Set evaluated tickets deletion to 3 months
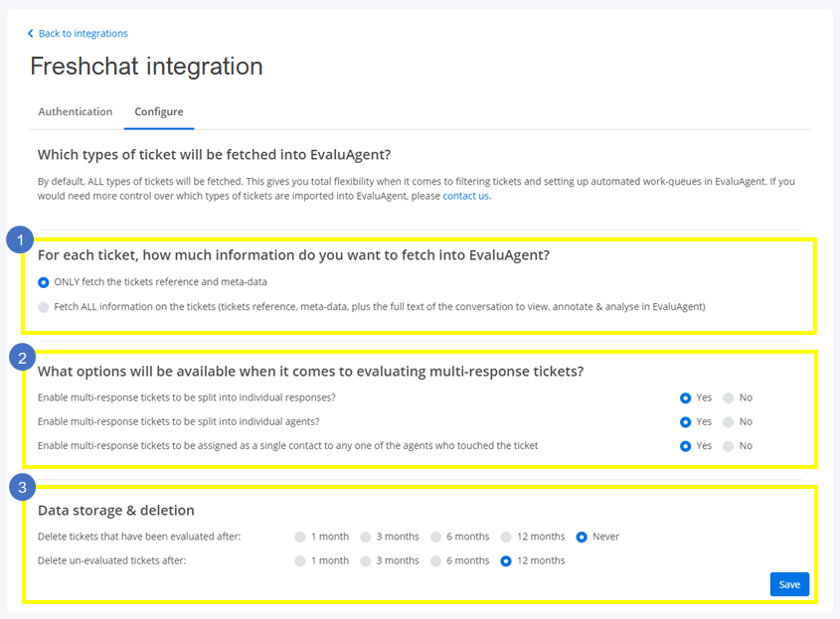 (x=366, y=538)
